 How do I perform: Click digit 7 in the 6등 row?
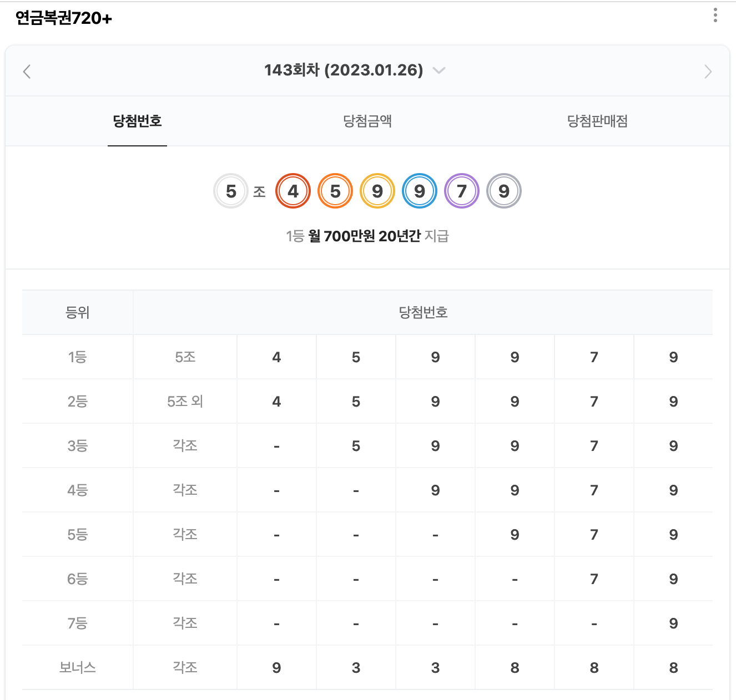point(594,579)
